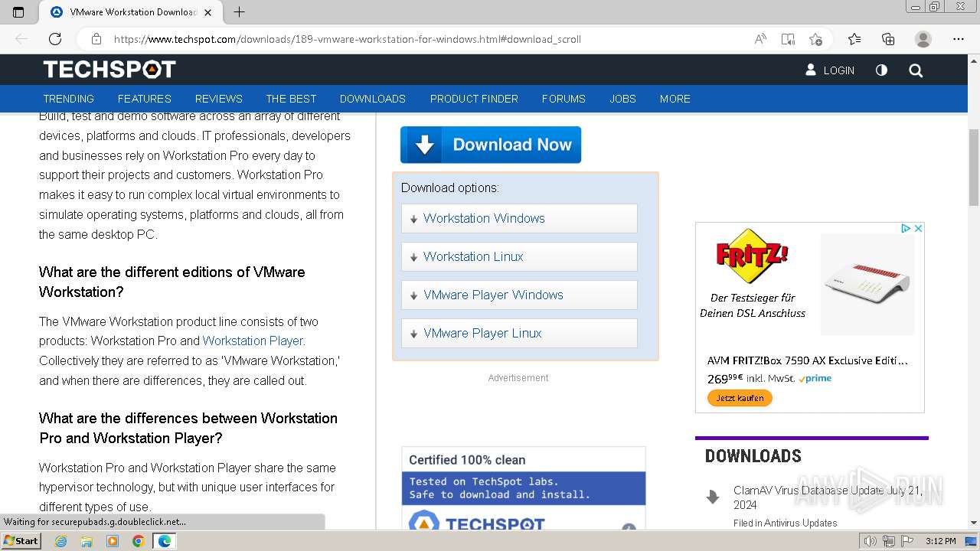Open the Favorites list icon

click(854, 39)
